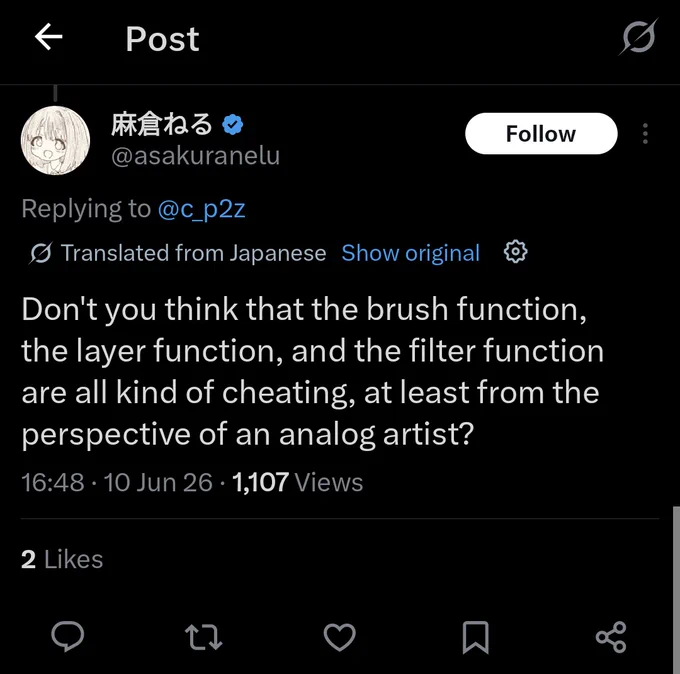Go back using the arrow icon
Screen dimensions: 680x674
(49, 37)
